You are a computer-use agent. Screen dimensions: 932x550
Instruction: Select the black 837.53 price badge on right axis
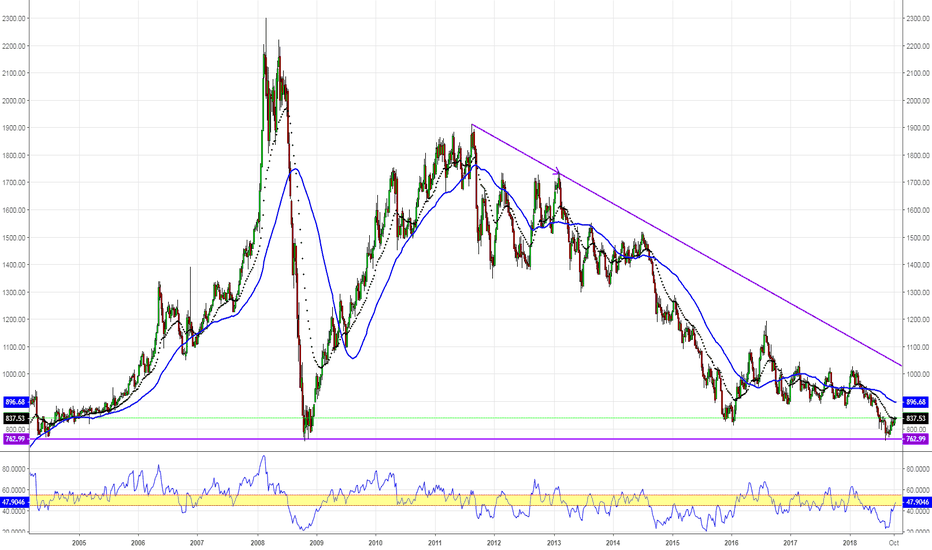pyautogui.click(x=915, y=419)
